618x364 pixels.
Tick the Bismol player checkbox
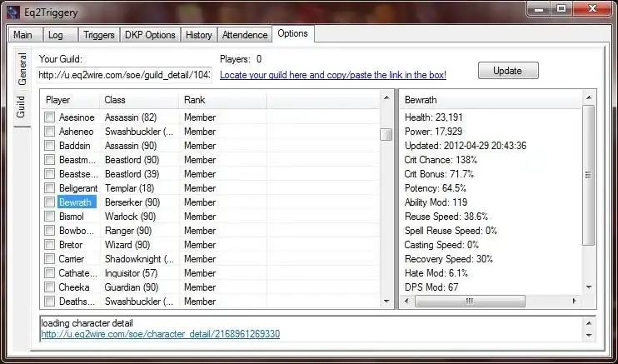point(50,217)
